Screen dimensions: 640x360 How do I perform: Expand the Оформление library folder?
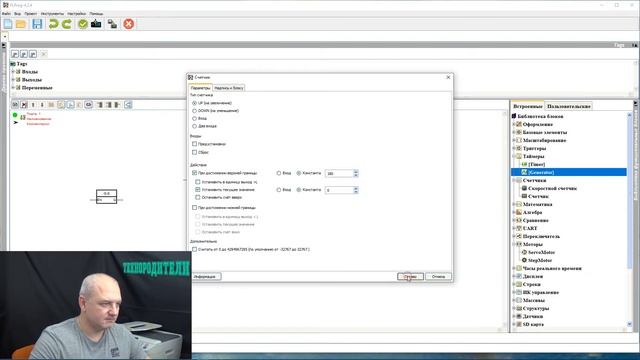coord(514,124)
